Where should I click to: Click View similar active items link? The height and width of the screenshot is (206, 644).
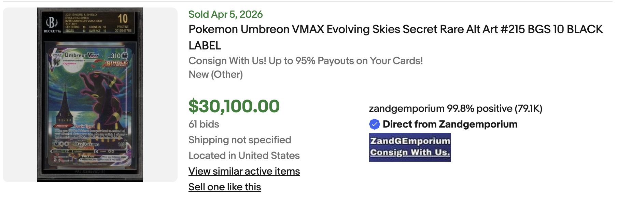coord(244,171)
